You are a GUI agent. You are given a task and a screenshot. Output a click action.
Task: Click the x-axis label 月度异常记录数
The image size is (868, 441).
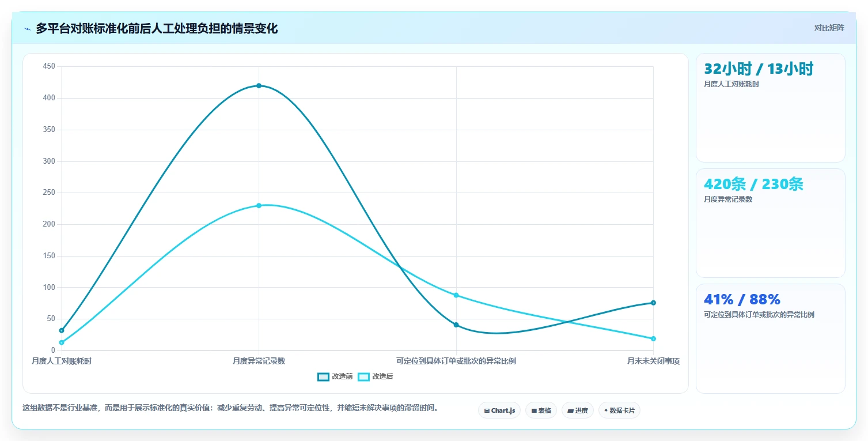pos(259,361)
